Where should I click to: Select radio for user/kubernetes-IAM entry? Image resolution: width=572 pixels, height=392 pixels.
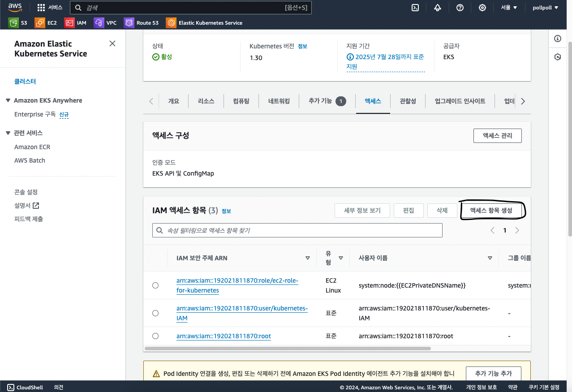pyautogui.click(x=155, y=313)
